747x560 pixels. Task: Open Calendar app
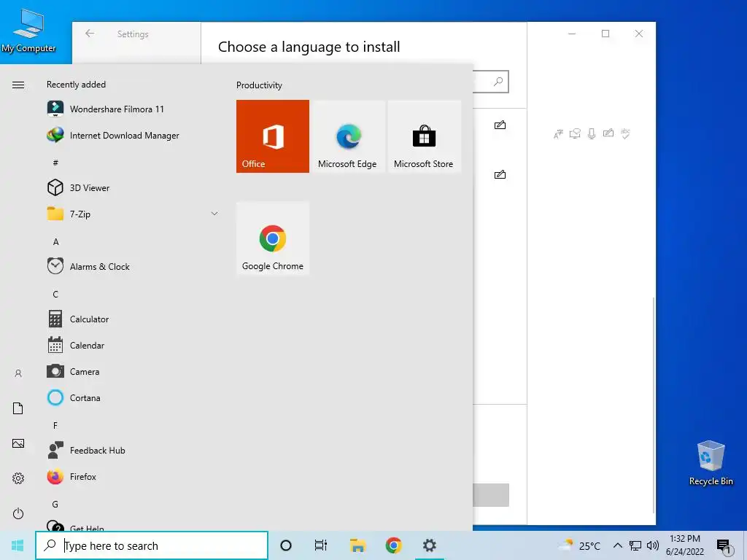click(x=87, y=345)
